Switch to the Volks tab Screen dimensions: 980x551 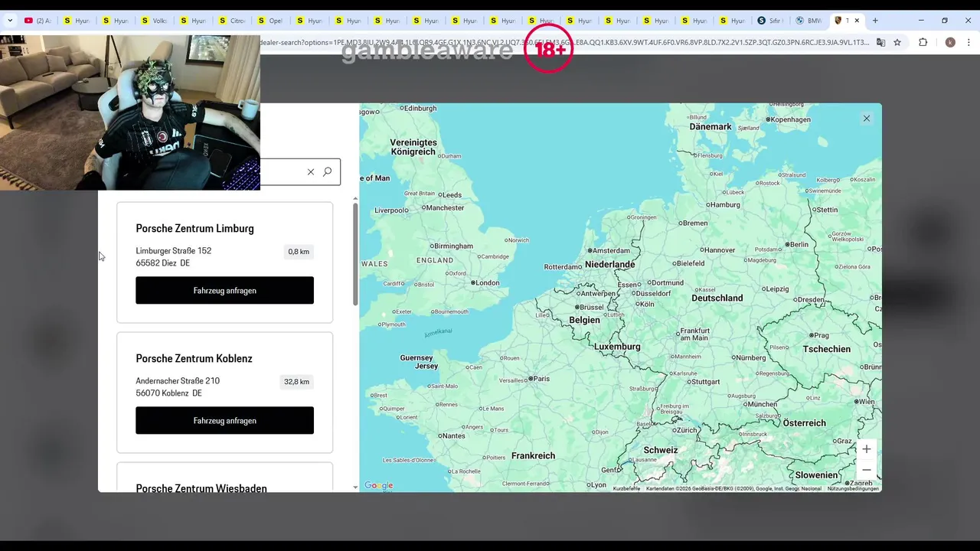click(x=154, y=21)
